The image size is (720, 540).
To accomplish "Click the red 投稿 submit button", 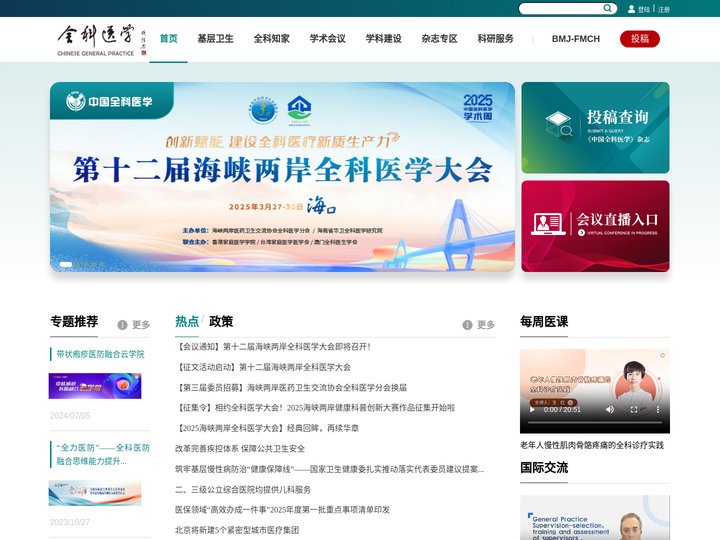I will pos(640,39).
